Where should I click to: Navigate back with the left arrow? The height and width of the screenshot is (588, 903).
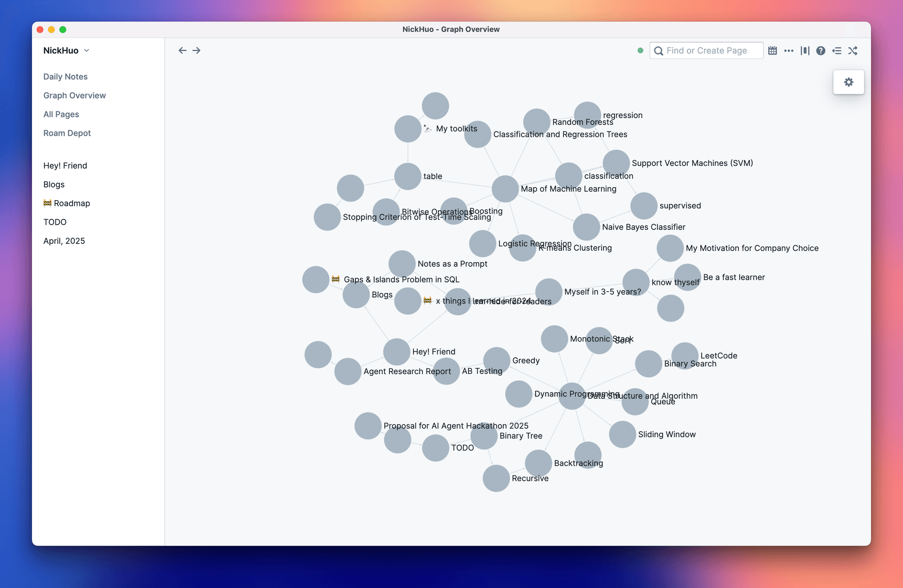click(182, 50)
